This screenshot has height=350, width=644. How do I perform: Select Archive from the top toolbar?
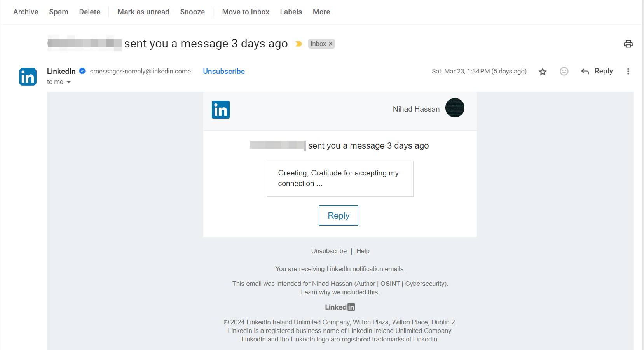[25, 12]
